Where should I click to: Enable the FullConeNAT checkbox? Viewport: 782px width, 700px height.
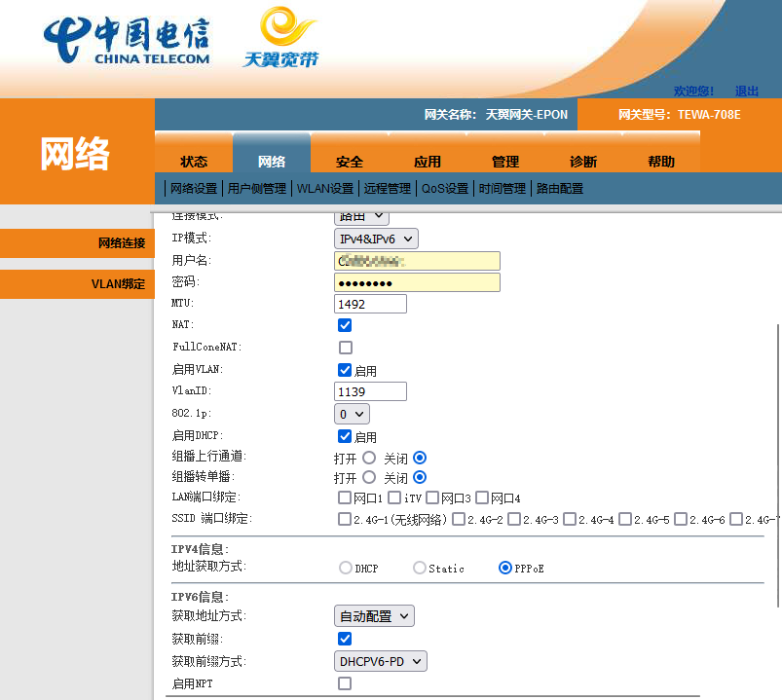click(x=345, y=348)
